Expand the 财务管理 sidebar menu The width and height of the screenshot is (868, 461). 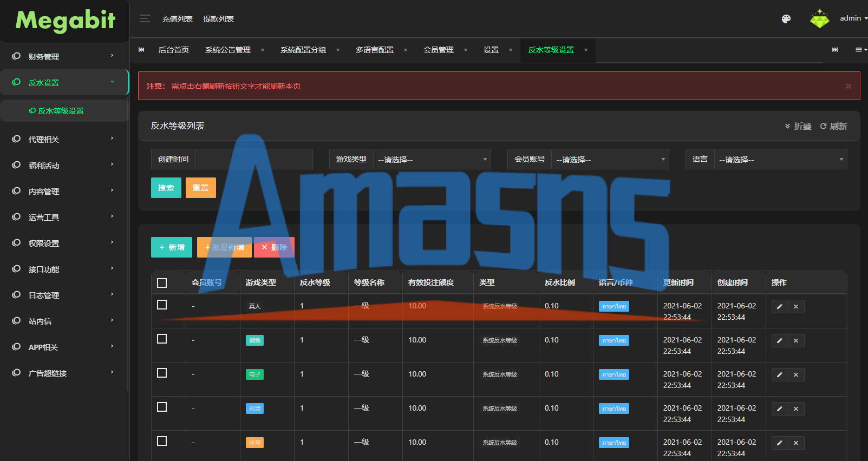(x=64, y=56)
